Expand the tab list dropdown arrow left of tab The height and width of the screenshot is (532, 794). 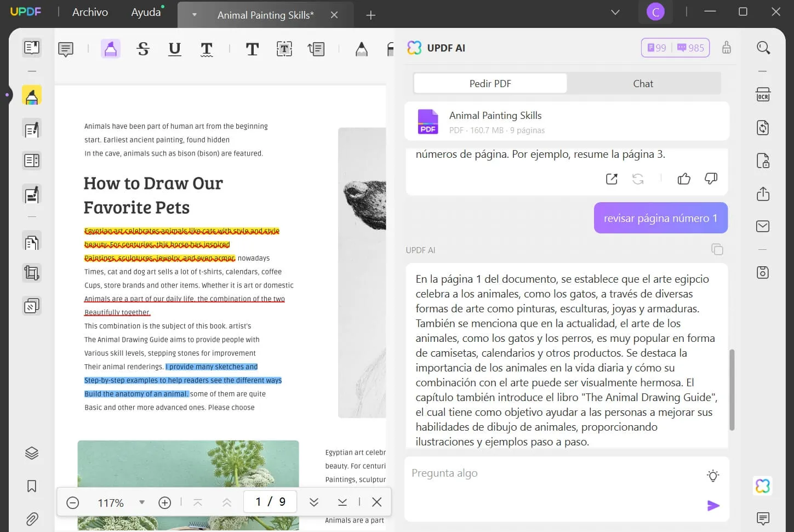[x=194, y=15]
